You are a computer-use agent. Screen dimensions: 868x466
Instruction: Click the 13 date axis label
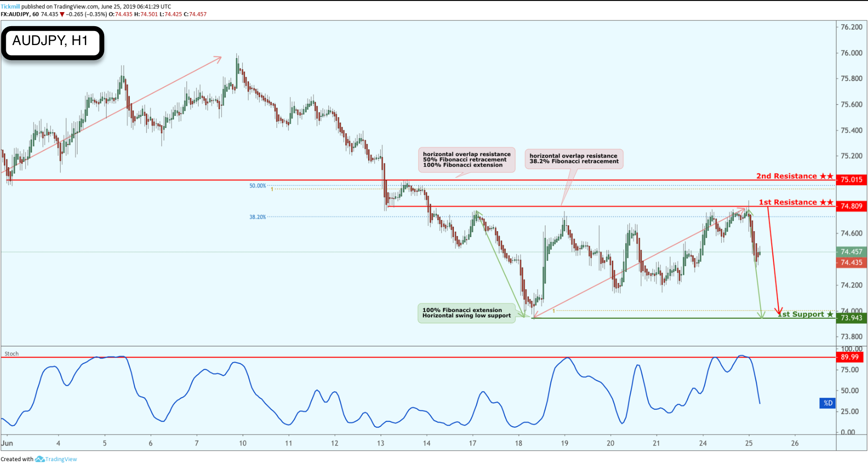[x=381, y=443]
